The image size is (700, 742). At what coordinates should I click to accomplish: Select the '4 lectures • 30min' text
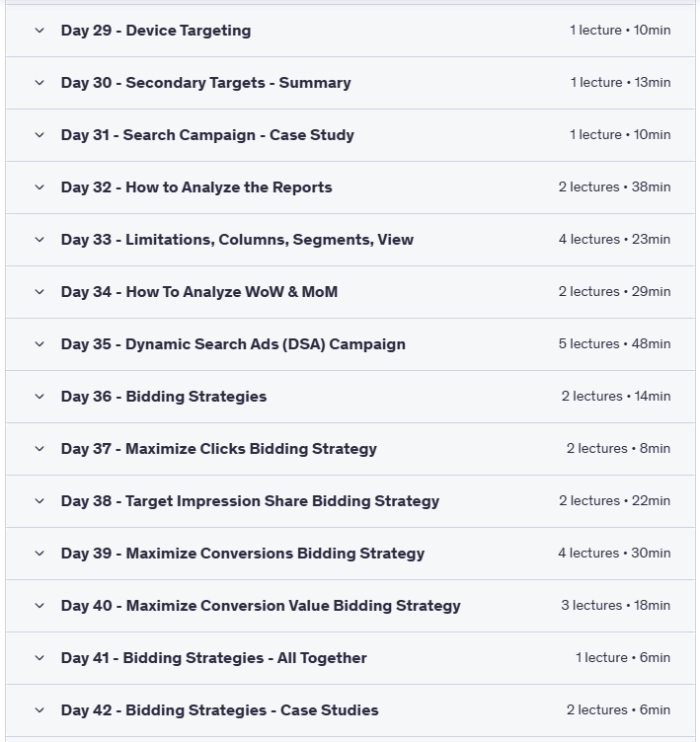(x=614, y=554)
